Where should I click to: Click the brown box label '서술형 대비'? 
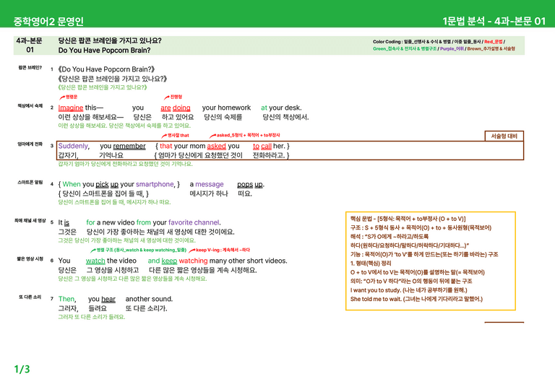point(504,136)
